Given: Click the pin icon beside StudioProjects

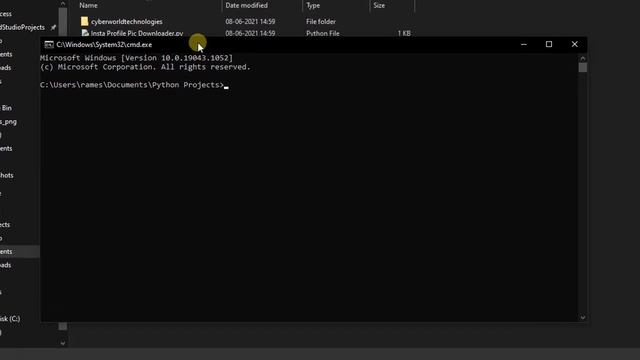Looking at the screenshot, I should [53, 27].
